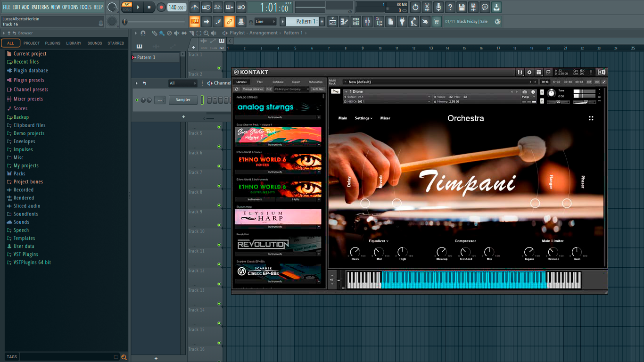
Task: Expand the Packs browser folder
Action: click(19, 174)
